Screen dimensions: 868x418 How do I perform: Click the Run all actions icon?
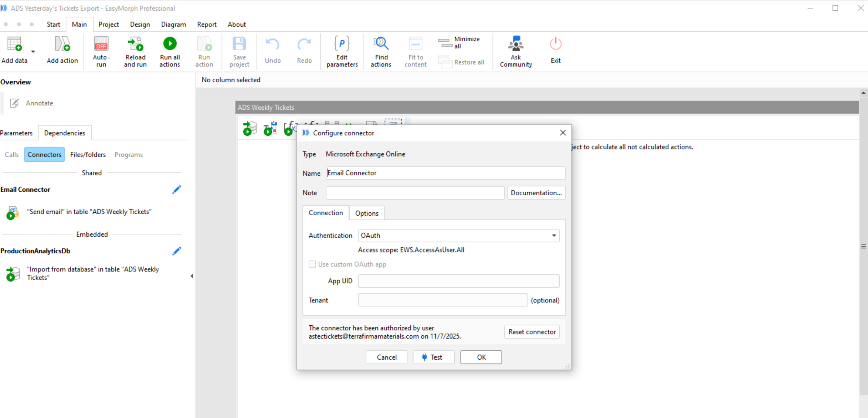(x=170, y=44)
